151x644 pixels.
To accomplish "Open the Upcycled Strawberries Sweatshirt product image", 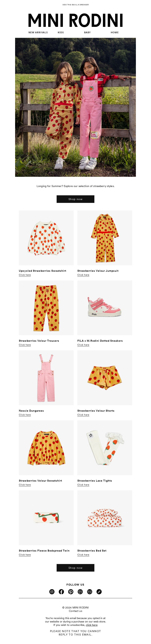I will pos(46,237).
